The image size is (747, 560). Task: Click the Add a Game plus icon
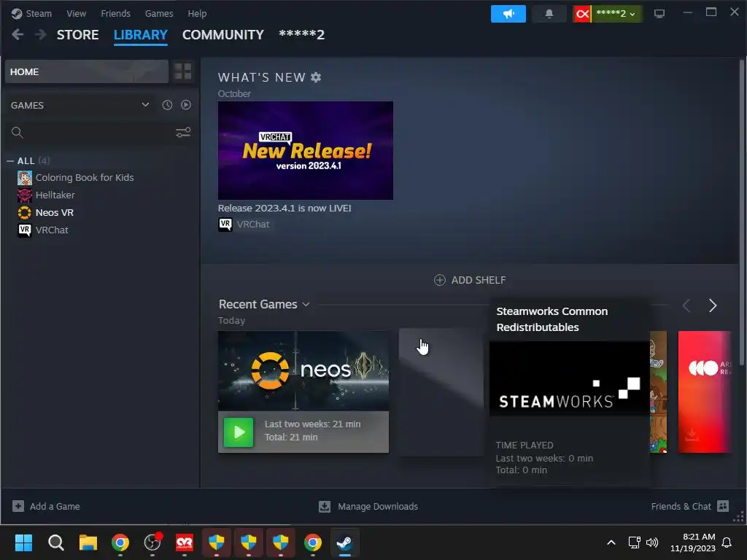click(18, 506)
